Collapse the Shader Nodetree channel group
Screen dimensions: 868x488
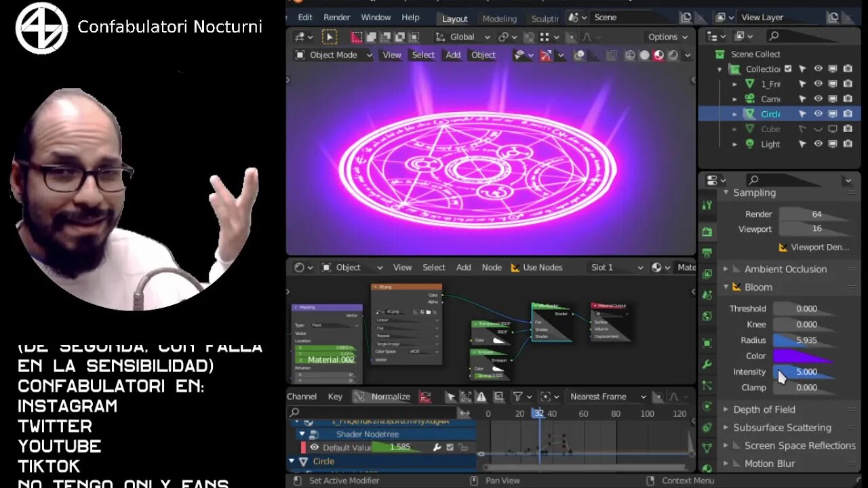(x=302, y=434)
